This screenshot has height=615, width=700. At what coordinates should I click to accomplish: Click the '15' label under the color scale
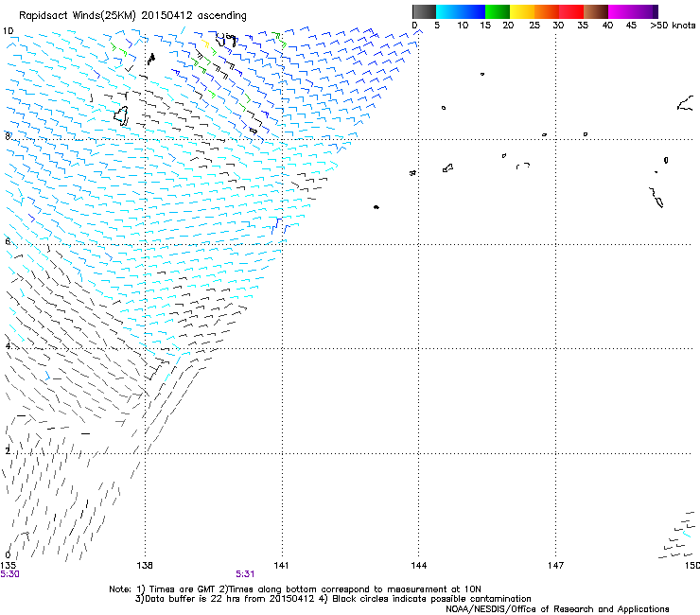pyautogui.click(x=485, y=26)
